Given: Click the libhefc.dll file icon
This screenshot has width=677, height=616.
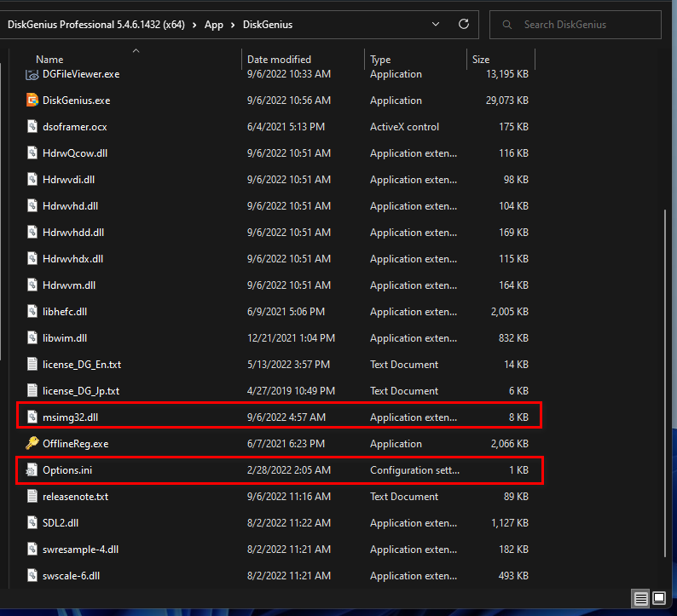Looking at the screenshot, I should point(32,312).
